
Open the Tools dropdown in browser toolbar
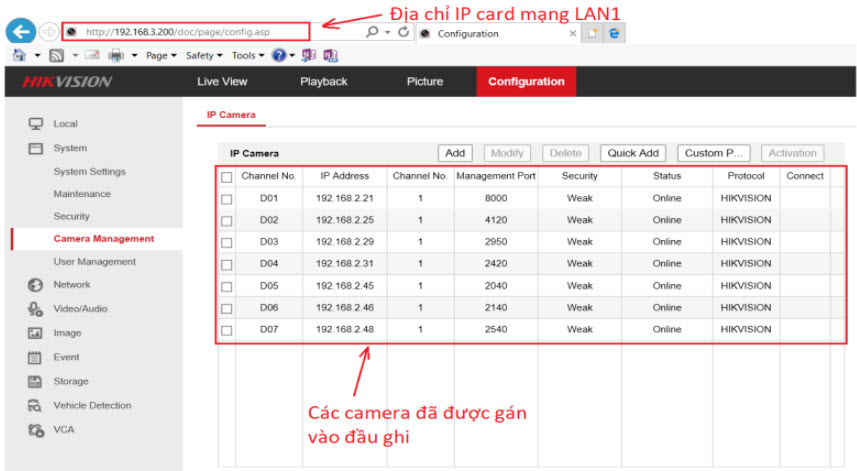(x=247, y=55)
